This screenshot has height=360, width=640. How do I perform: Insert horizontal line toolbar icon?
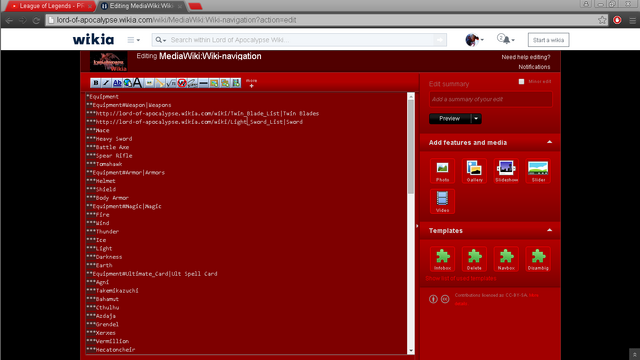pos(203,83)
